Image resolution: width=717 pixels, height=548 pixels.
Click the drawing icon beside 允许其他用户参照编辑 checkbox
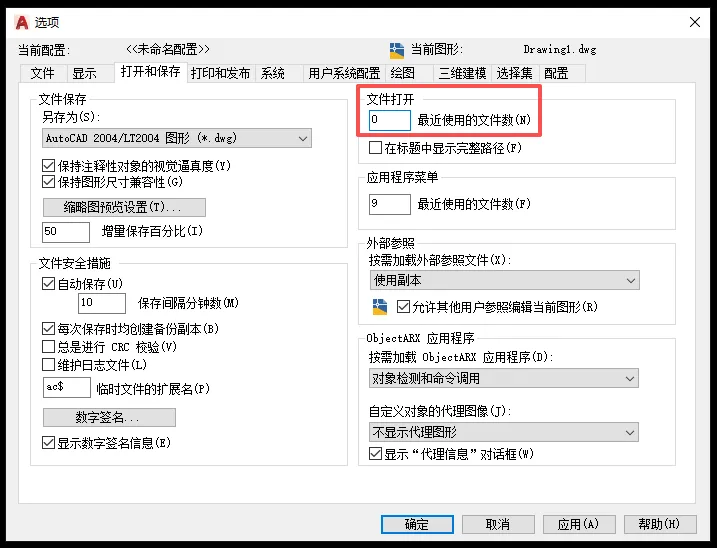380,307
